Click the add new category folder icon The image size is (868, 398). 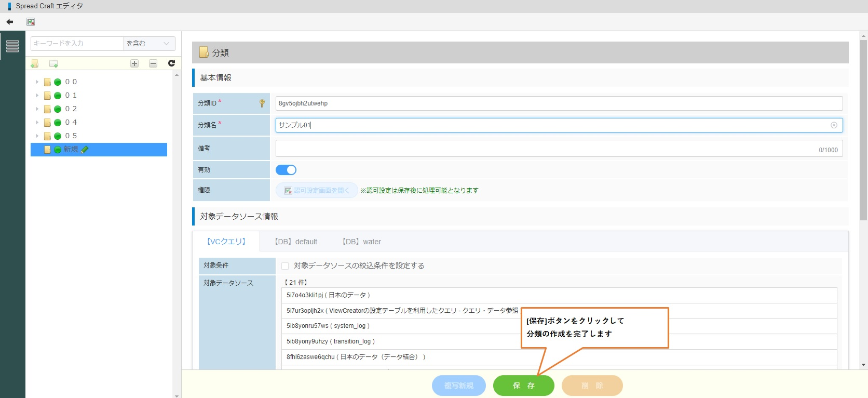click(35, 63)
